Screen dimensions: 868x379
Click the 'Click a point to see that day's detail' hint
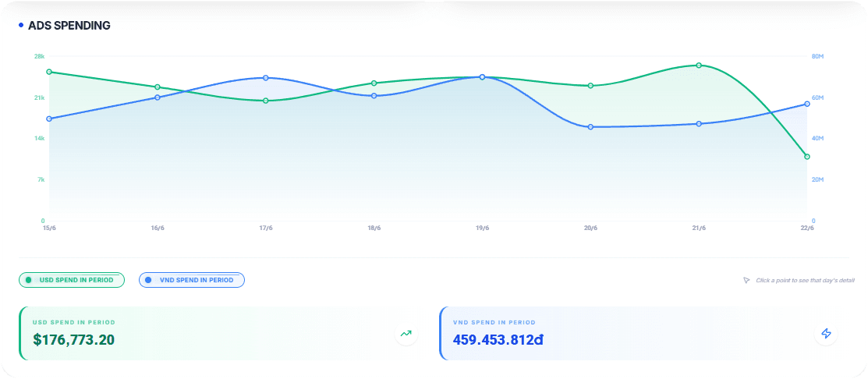point(805,281)
